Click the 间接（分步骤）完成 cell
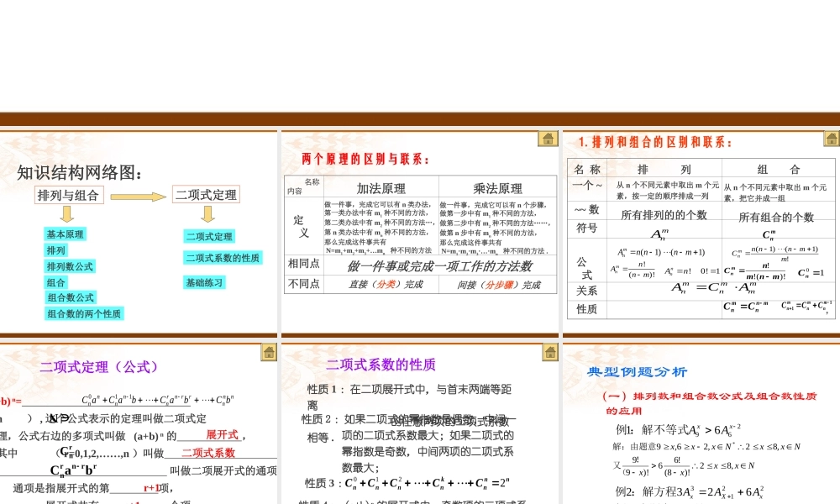 pos(499,285)
